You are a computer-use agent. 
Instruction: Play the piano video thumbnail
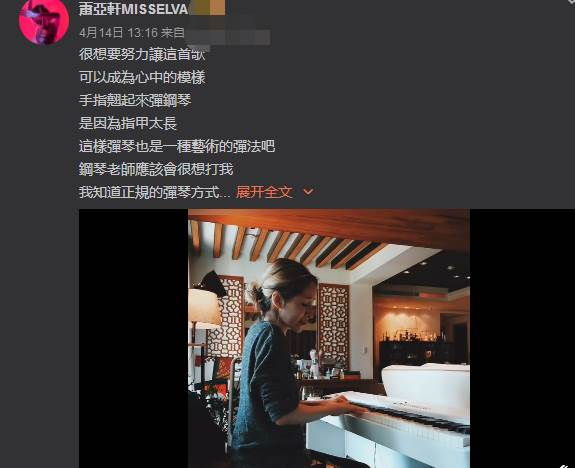[x=329, y=338]
